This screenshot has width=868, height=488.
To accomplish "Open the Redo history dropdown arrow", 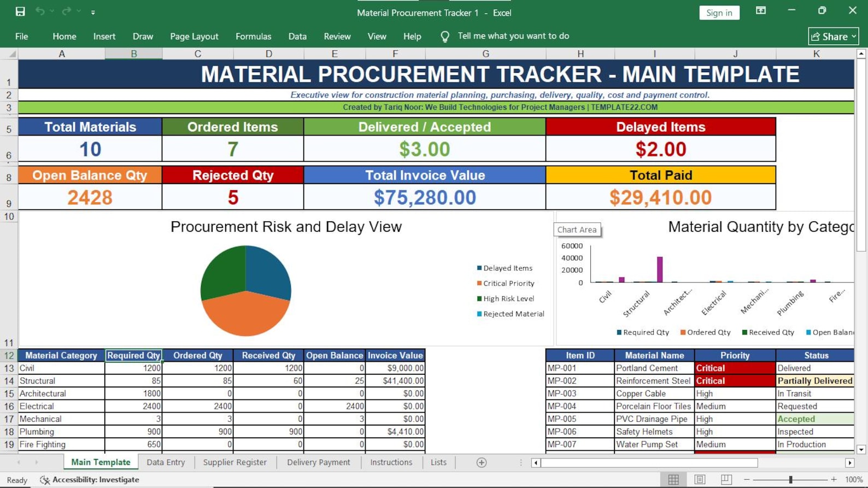I will click(x=79, y=11).
